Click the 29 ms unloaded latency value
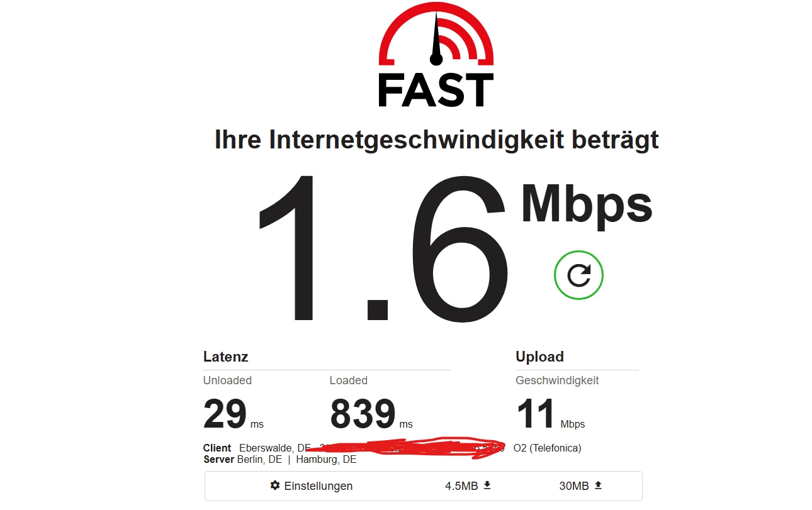 point(233,414)
